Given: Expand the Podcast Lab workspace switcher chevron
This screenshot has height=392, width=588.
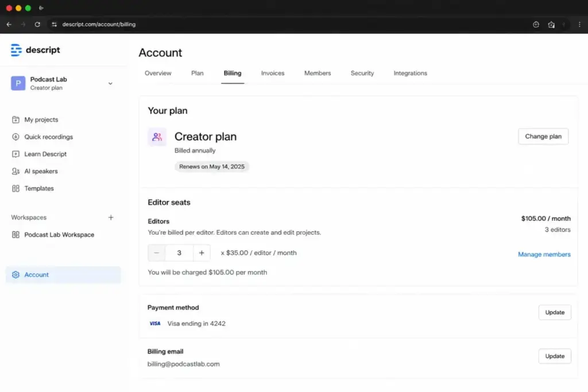Looking at the screenshot, I should point(110,84).
